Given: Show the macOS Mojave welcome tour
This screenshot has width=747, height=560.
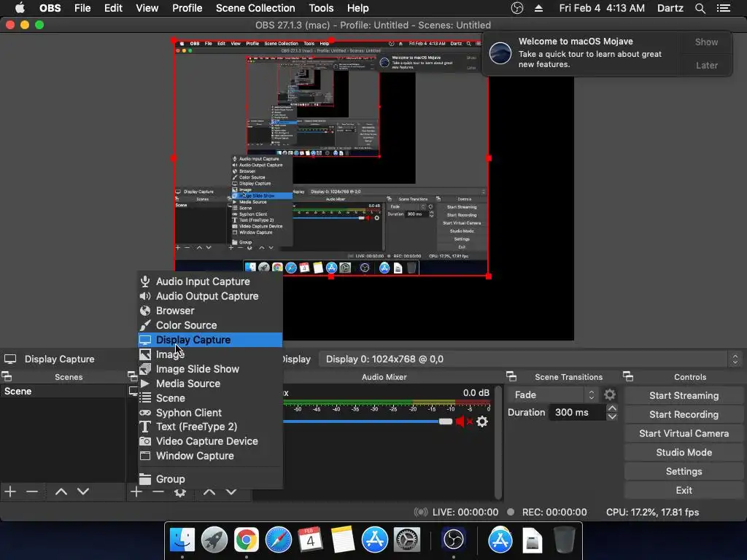Looking at the screenshot, I should coord(706,42).
